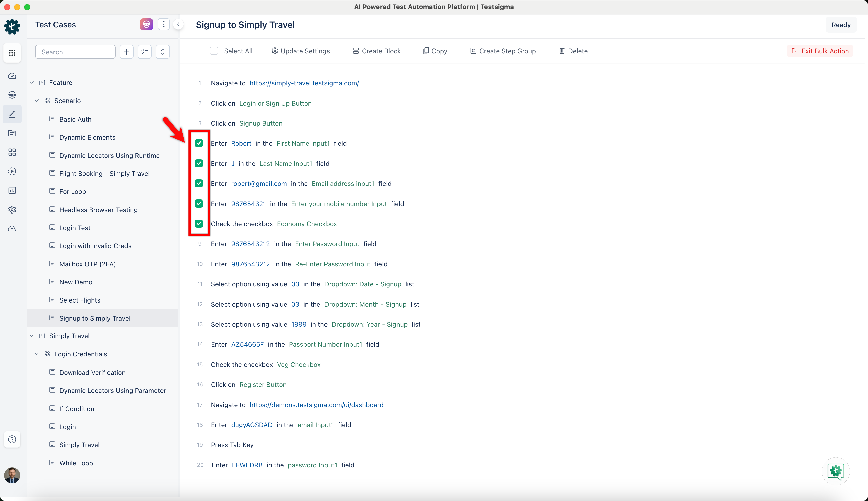Open the run results play icon in sidebar

tap(12, 171)
